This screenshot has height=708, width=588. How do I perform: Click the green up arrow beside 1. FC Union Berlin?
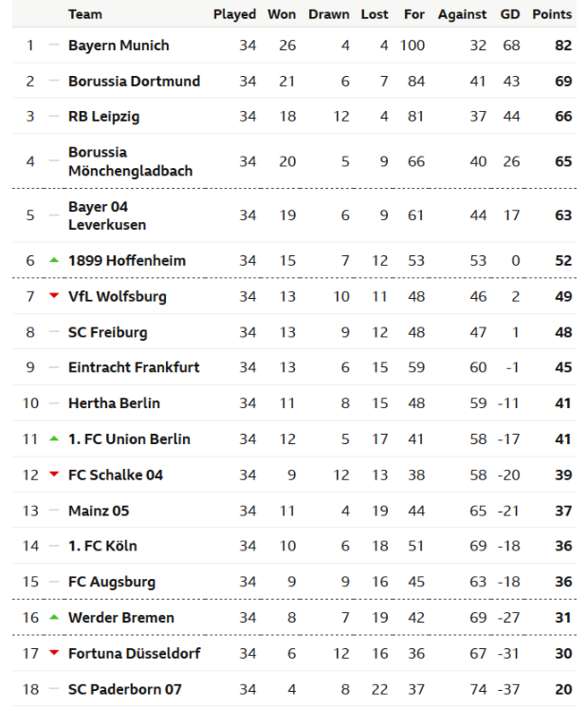pyautogui.click(x=54, y=438)
